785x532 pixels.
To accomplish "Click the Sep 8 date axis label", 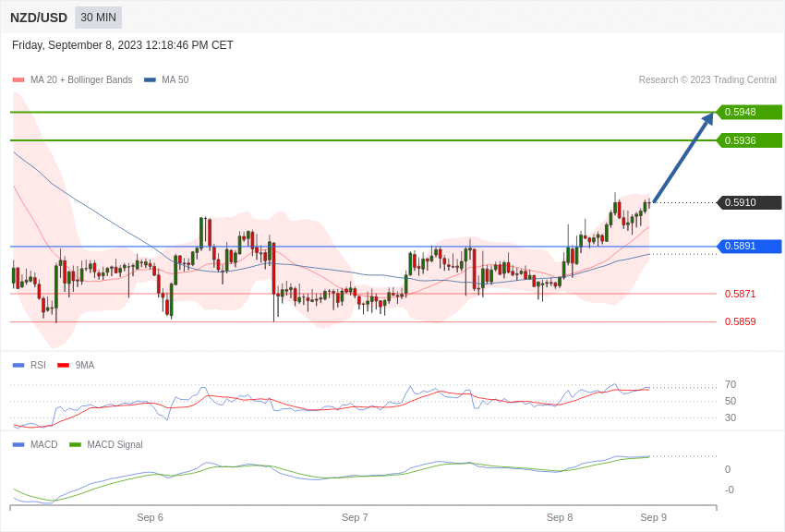I will point(560,517).
